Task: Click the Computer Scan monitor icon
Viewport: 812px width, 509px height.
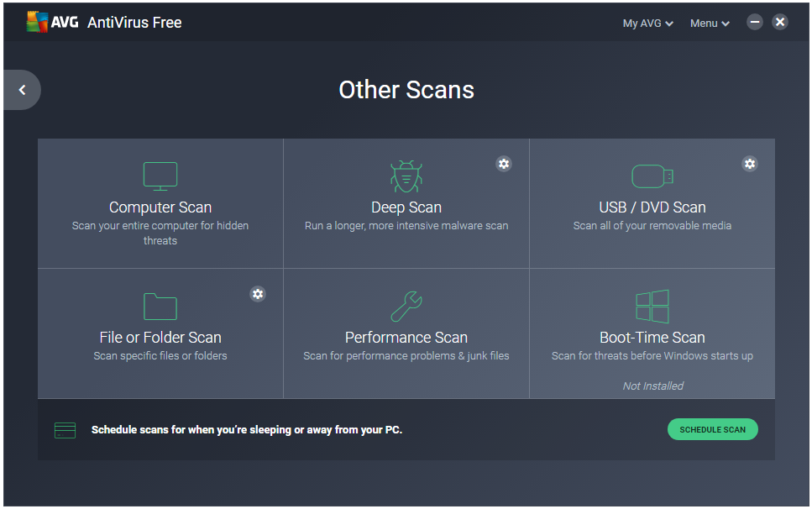Action: click(160, 176)
